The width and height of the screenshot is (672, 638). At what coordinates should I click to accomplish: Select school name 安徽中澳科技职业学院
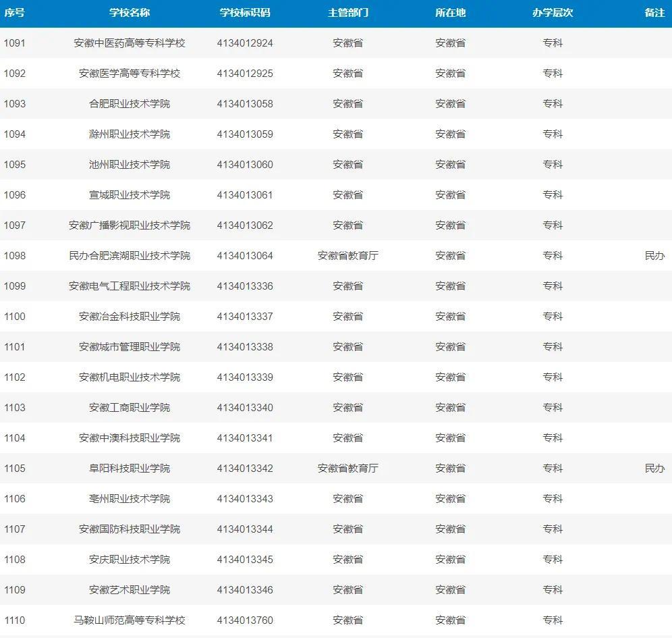point(130,438)
